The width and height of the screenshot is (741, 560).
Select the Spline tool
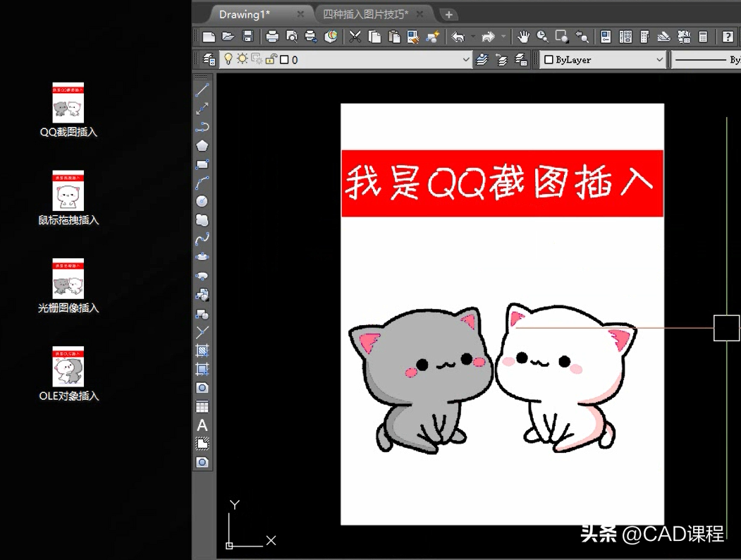click(x=202, y=238)
